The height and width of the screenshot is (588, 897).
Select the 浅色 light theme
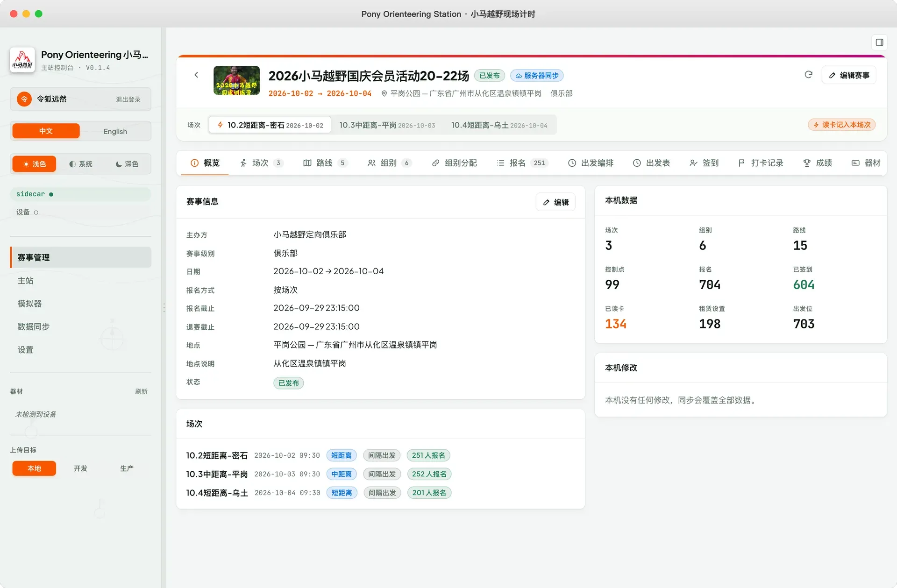point(34,164)
